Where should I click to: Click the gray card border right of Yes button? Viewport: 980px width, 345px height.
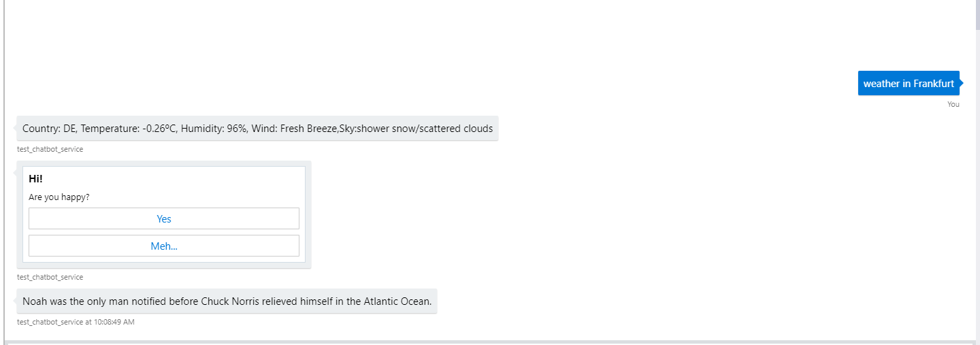[308, 218]
